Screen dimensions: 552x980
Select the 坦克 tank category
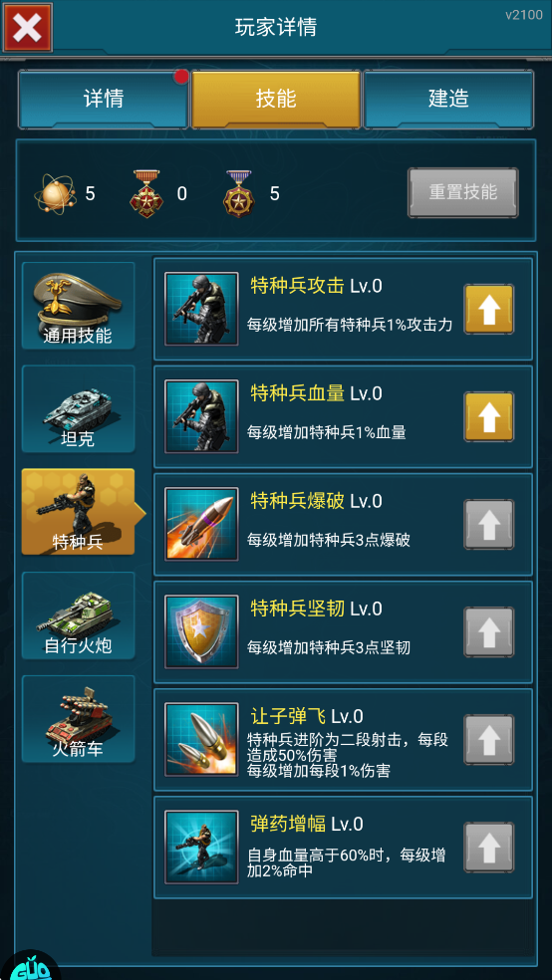point(78,408)
